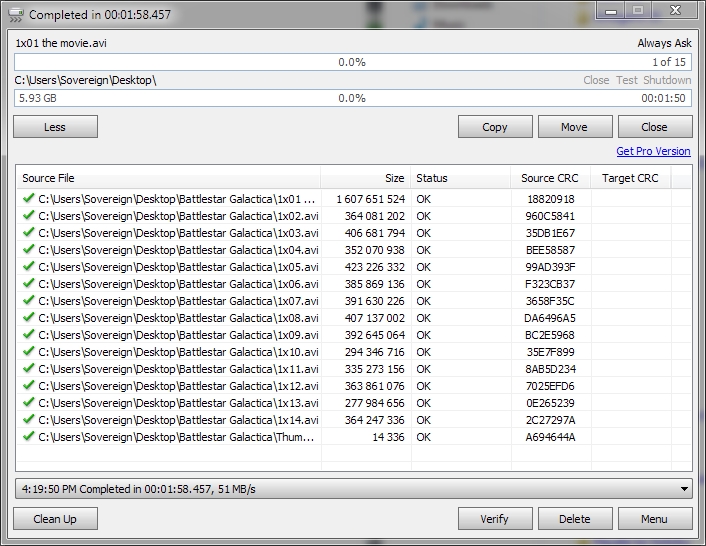This screenshot has height=546, width=706.
Task: Click the Clean Up button
Action: coord(55,519)
